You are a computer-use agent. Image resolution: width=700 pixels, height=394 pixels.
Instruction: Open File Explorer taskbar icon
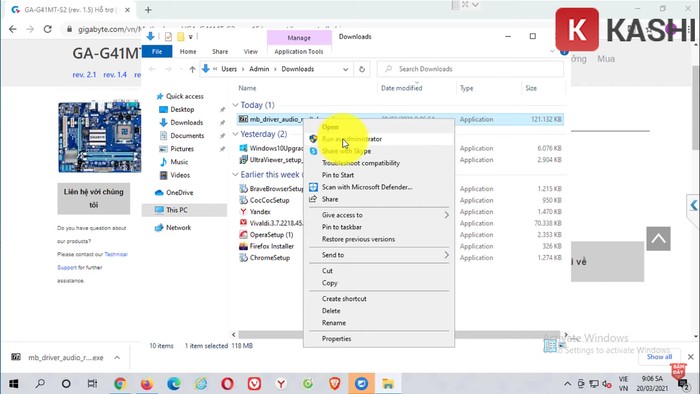pyautogui.click(x=388, y=384)
